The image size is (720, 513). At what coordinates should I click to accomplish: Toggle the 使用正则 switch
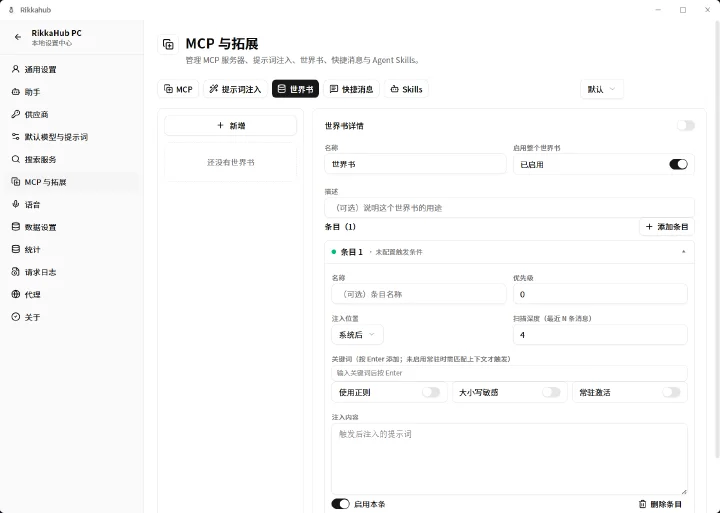431,392
